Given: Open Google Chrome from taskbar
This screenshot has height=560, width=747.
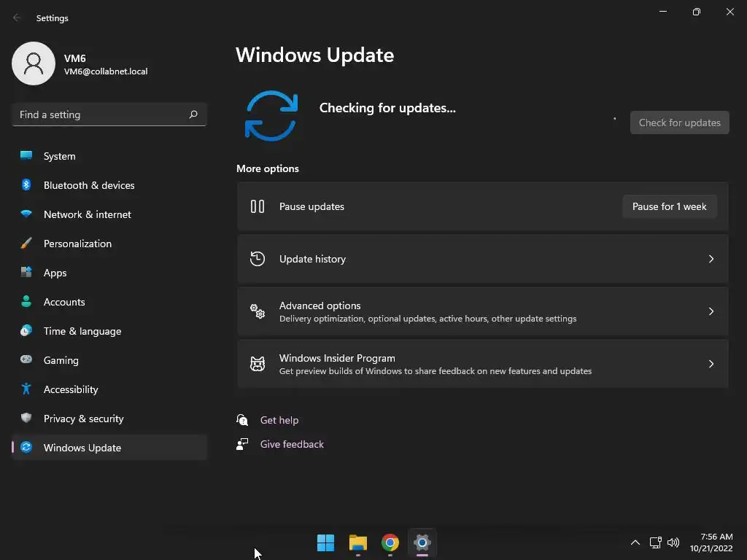Looking at the screenshot, I should point(390,542).
